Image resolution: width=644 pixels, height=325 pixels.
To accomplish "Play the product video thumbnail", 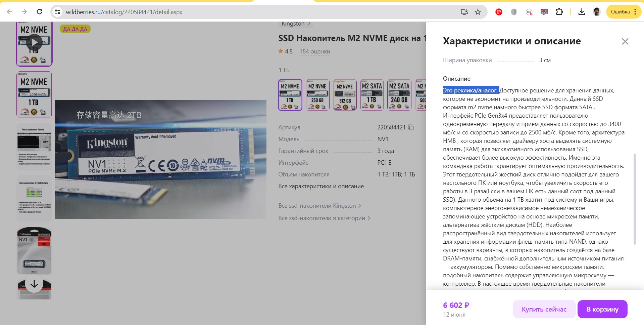I will tap(34, 43).
